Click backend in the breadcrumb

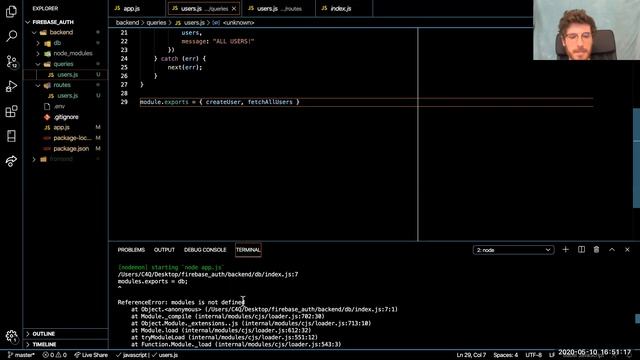pyautogui.click(x=127, y=23)
